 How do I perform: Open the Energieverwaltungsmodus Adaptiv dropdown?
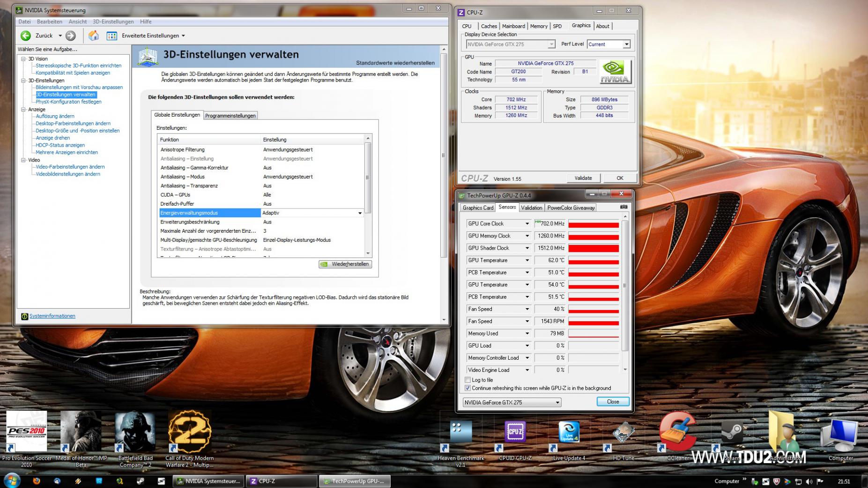(x=360, y=213)
